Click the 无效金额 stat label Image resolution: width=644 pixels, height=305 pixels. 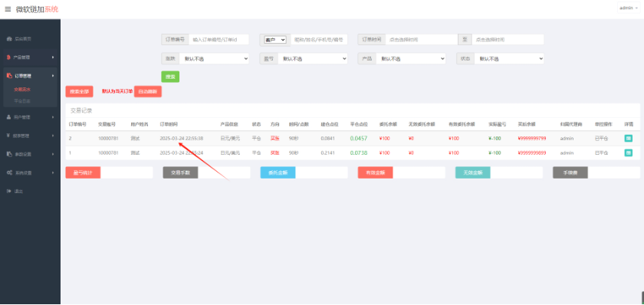[x=473, y=173]
